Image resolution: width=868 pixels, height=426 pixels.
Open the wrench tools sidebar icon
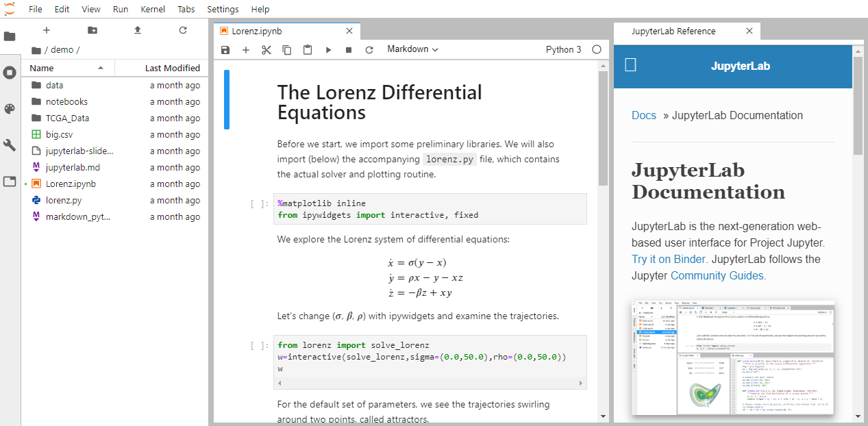[10, 145]
